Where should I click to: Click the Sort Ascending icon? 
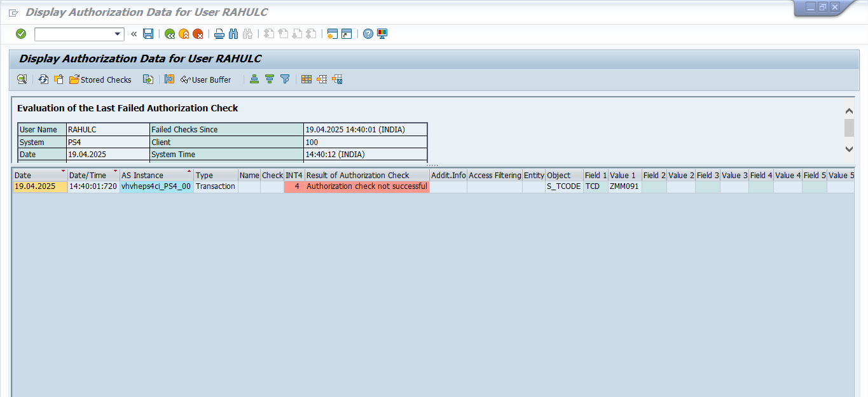(254, 80)
